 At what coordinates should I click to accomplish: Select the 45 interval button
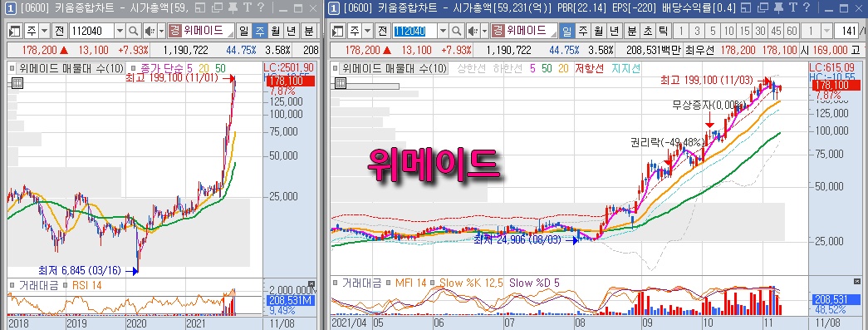(776, 31)
